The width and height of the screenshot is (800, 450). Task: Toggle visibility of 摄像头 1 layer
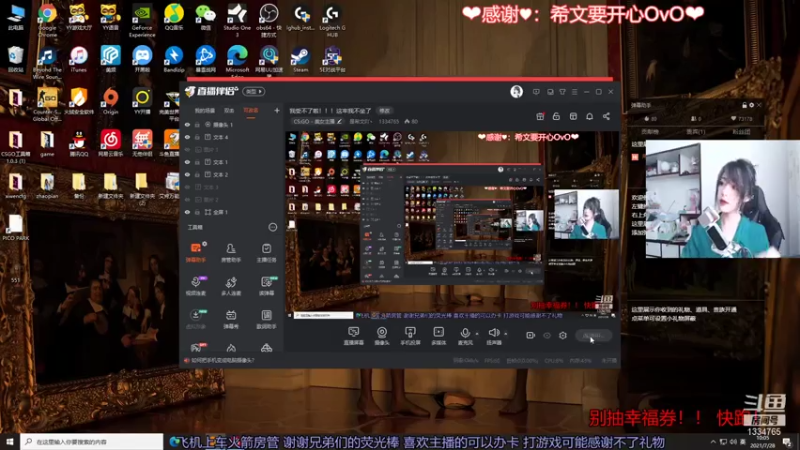click(x=187, y=124)
